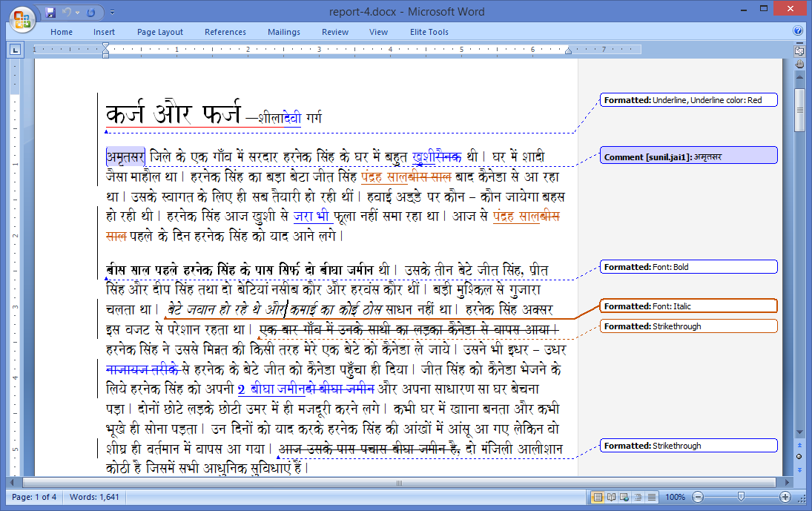Viewport: 812px width, 511px height.
Task: Select the sunil.jai1 comment balloon
Action: click(689, 155)
